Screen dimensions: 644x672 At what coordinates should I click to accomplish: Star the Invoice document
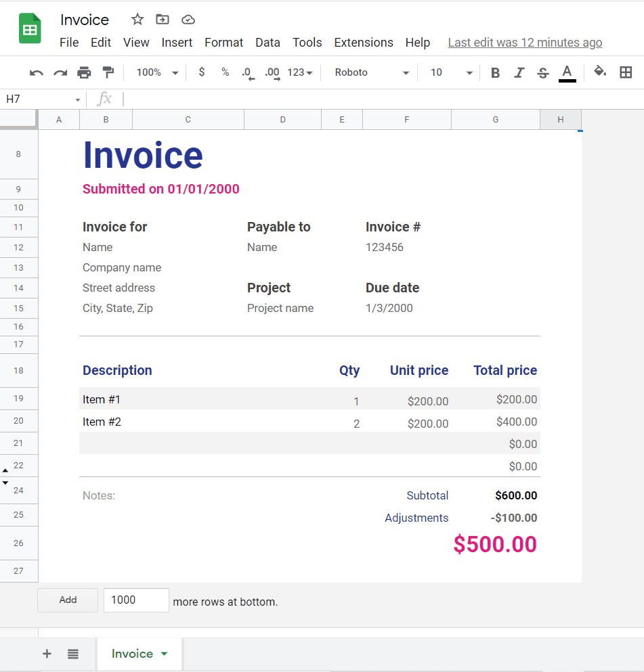click(x=137, y=20)
